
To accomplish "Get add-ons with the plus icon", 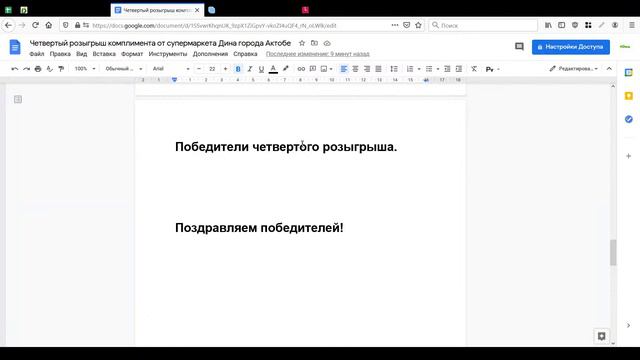I will coord(629,156).
